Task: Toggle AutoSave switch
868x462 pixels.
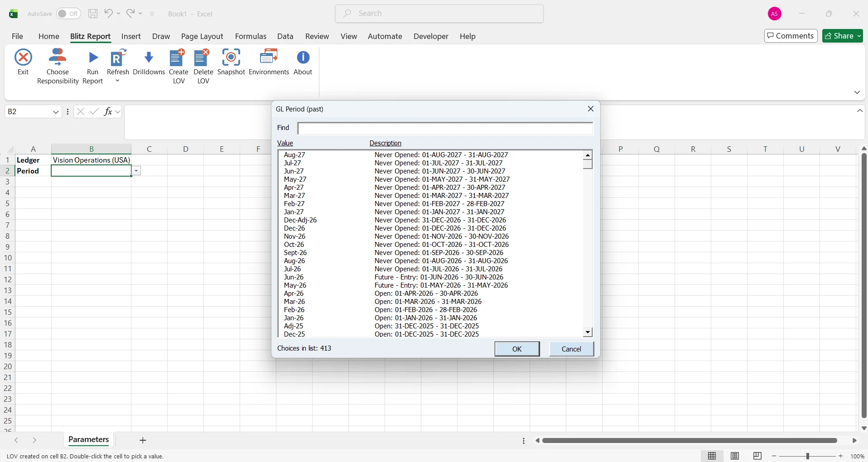Action: [x=69, y=14]
